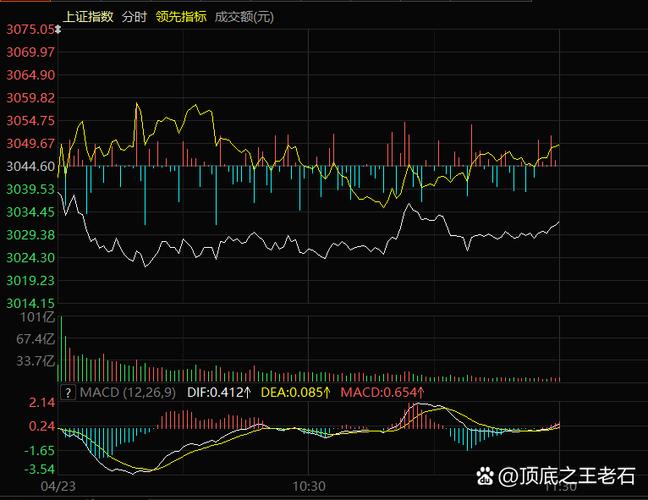Toggle the 领先指标 indicator
648x500 pixels.
pos(181,17)
